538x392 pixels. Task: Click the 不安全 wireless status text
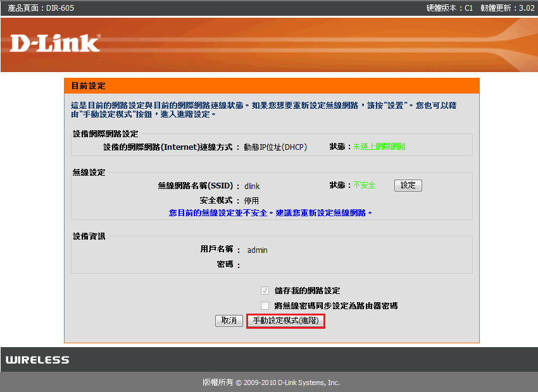point(364,185)
